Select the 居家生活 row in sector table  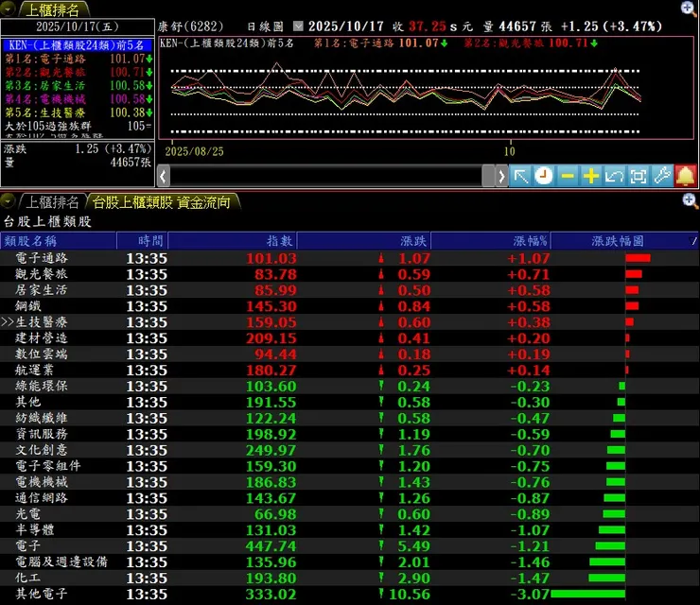coord(350,290)
